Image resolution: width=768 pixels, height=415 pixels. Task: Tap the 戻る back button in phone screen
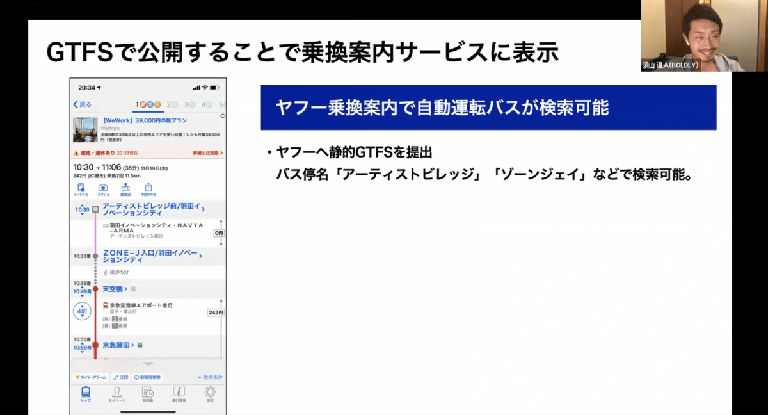(x=82, y=104)
